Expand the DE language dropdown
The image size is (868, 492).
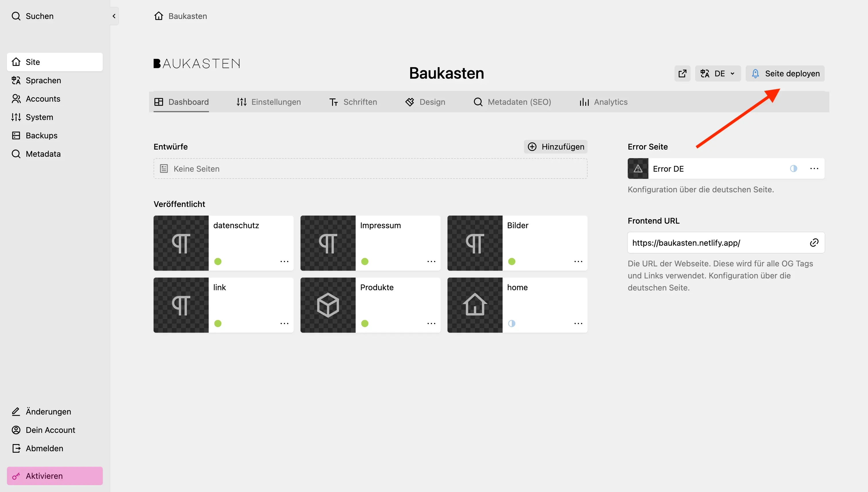tap(718, 73)
